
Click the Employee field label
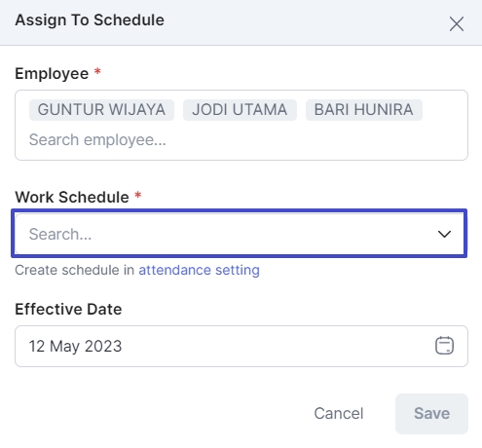[52, 73]
